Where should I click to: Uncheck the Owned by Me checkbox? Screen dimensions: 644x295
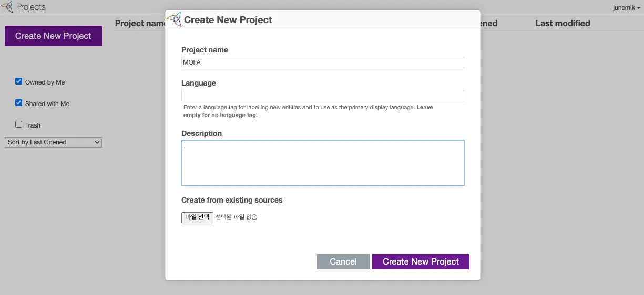coord(19,81)
